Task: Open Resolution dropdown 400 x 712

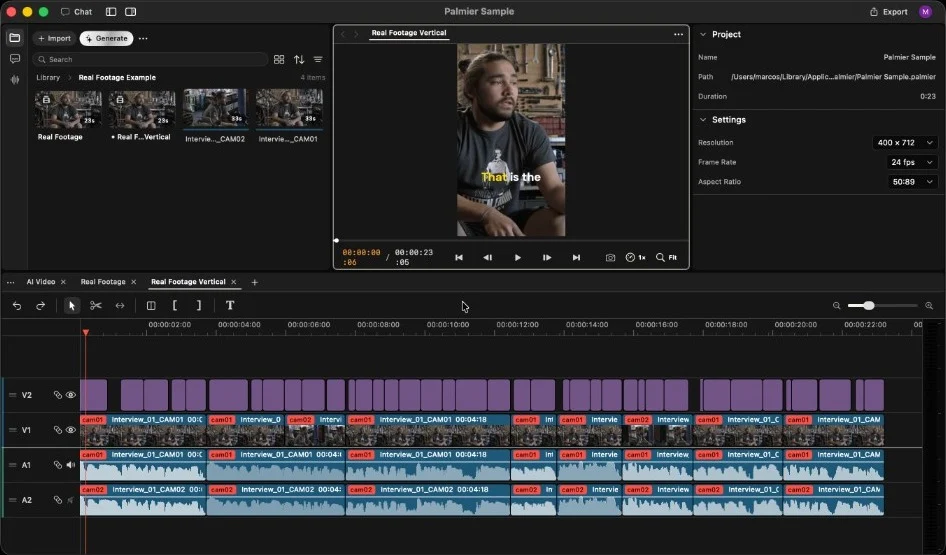Action: click(x=904, y=142)
